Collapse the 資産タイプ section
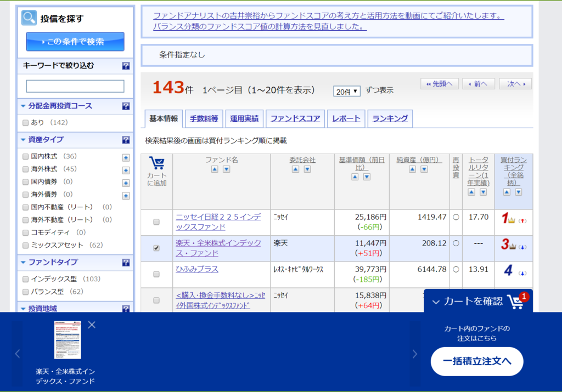 click(23, 140)
